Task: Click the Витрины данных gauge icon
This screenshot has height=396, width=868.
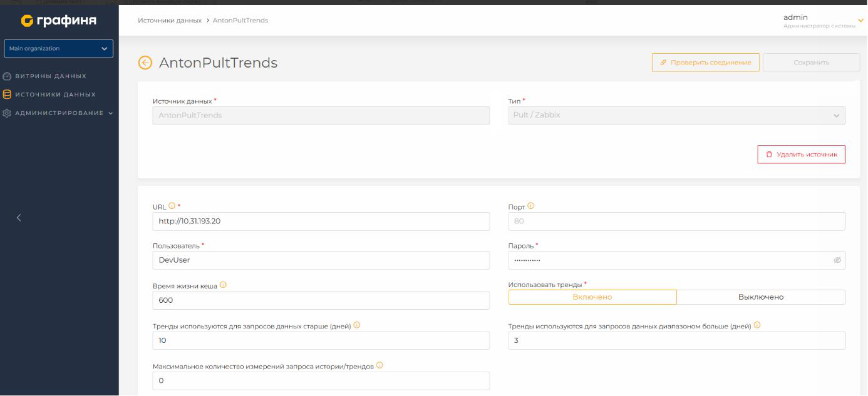Action: 7,76
